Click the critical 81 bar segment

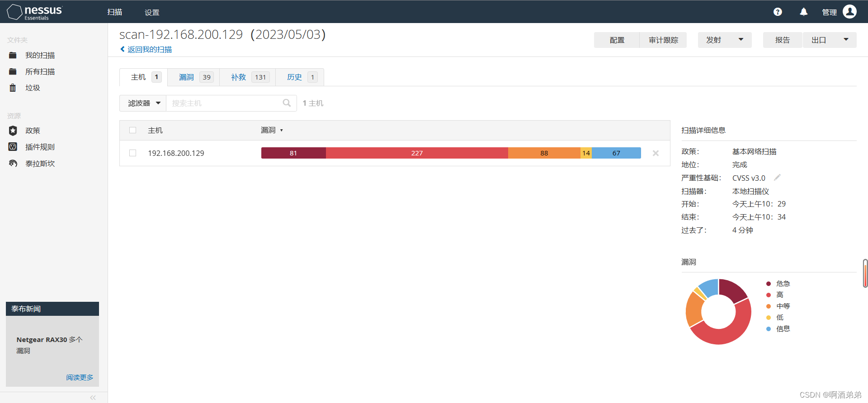(293, 153)
